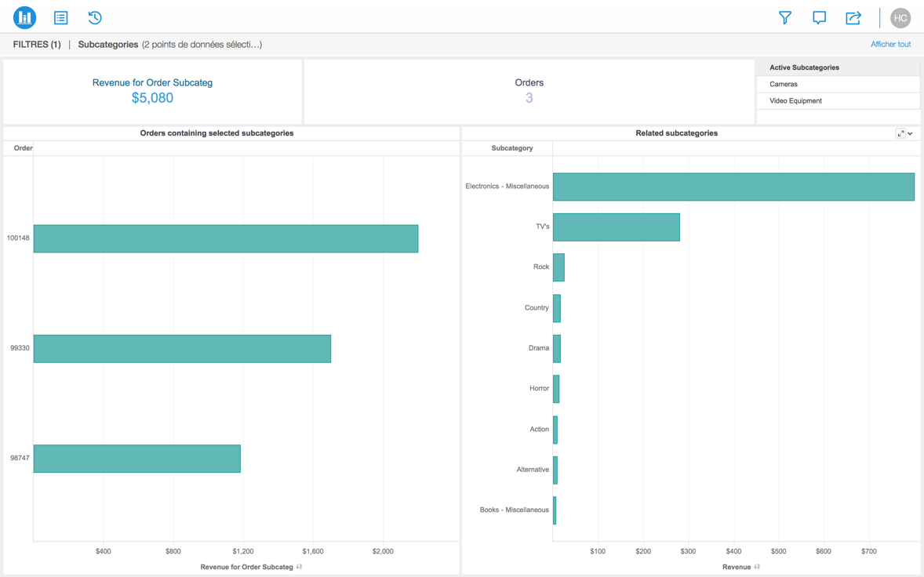Viewport: 924px width, 577px height.
Task: Click the Electronics - Miscellaneous label
Action: 507,186
